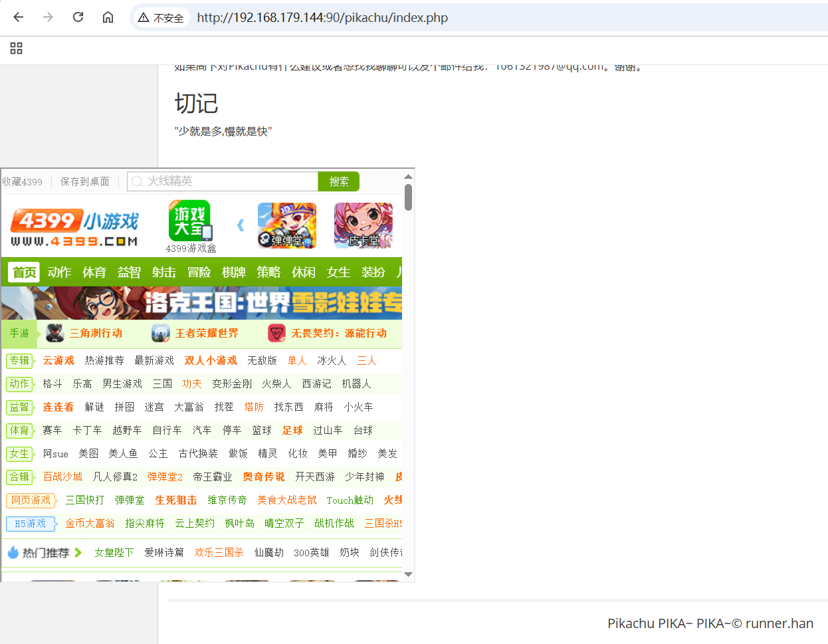
Task: Open the 云游戏 link
Action: tap(58, 360)
